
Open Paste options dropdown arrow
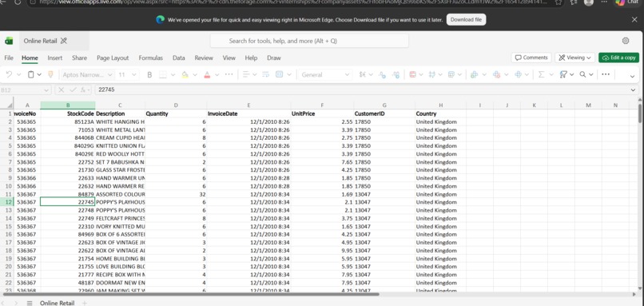pos(39,75)
